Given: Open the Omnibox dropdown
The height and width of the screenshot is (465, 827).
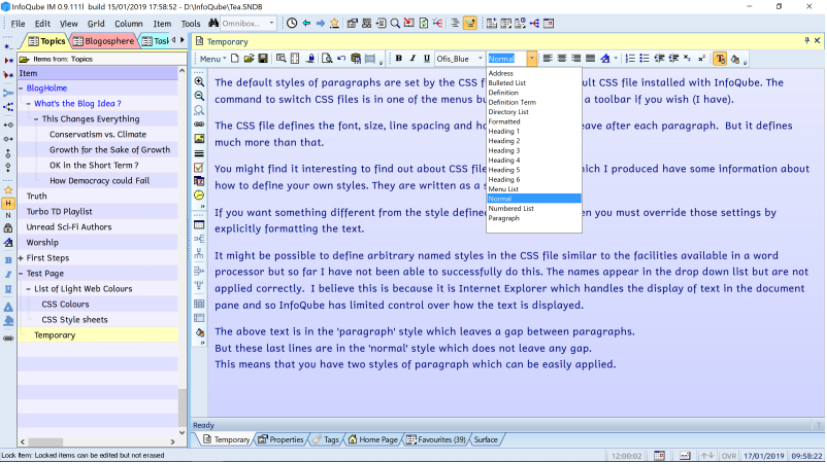Looking at the screenshot, I should (x=272, y=23).
